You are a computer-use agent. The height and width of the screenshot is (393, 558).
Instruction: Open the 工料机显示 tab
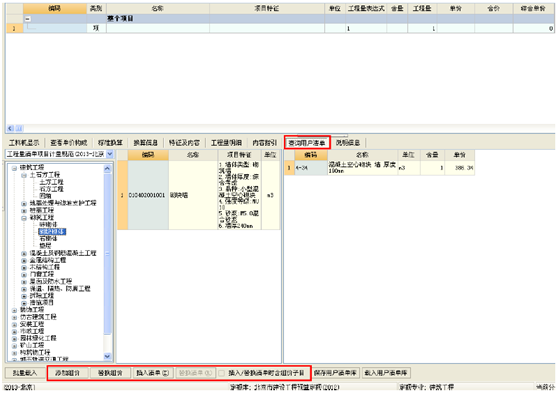(x=24, y=143)
